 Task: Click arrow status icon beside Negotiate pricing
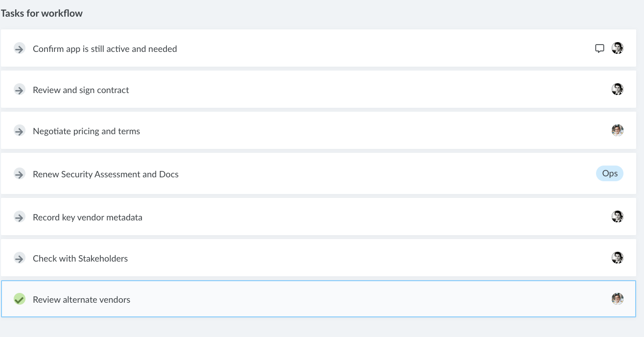(x=19, y=131)
